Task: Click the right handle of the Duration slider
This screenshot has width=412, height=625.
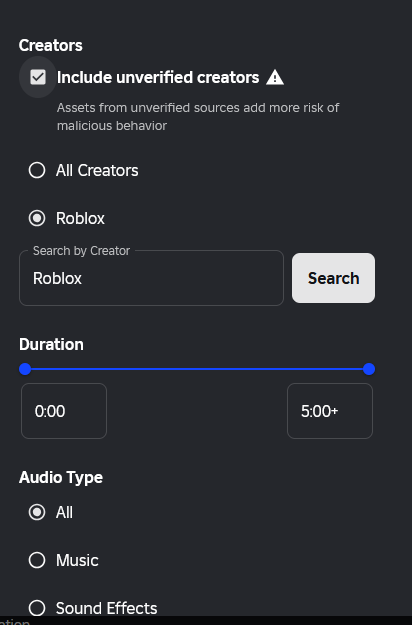Action: pos(369,369)
